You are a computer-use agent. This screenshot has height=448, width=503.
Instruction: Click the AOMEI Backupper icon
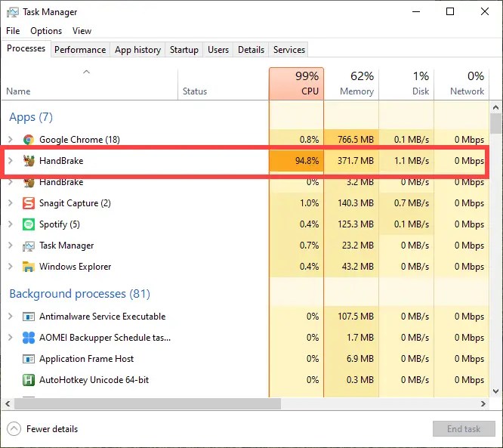[x=29, y=338]
